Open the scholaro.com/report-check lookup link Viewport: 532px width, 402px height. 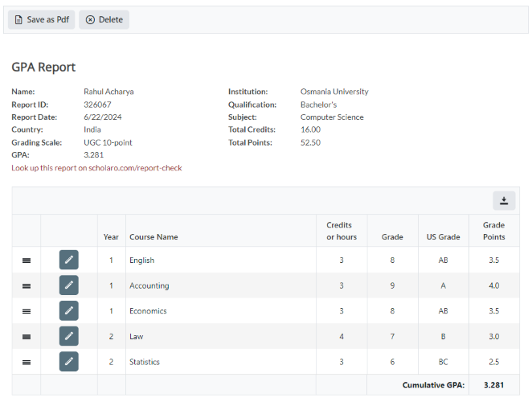click(x=96, y=168)
